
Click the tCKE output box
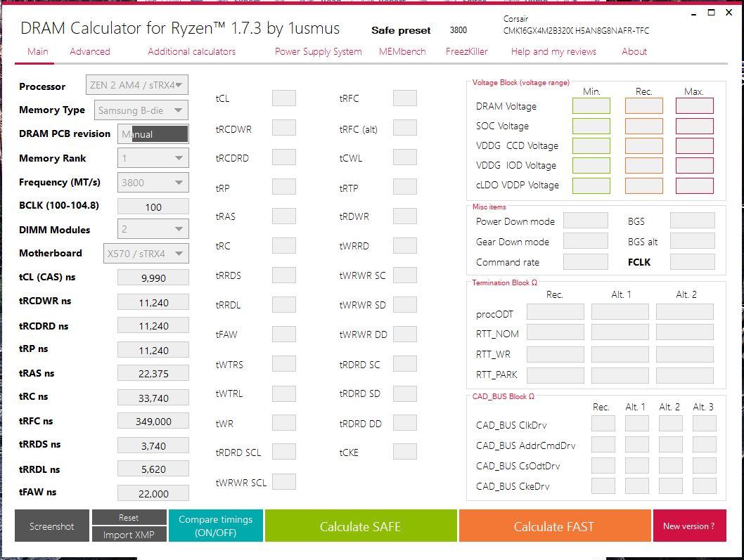[405, 452]
